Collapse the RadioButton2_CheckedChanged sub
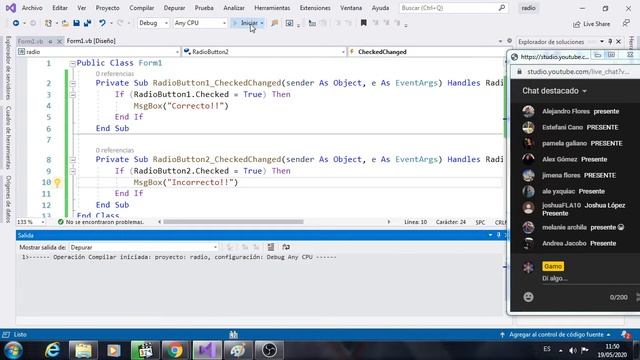Image resolution: width=640 pixels, height=360 pixels. click(72, 160)
